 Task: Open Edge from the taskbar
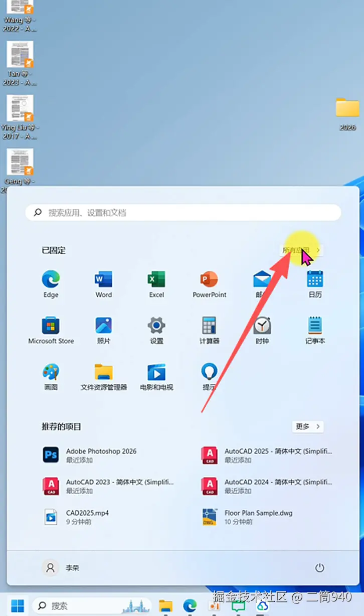[190, 606]
